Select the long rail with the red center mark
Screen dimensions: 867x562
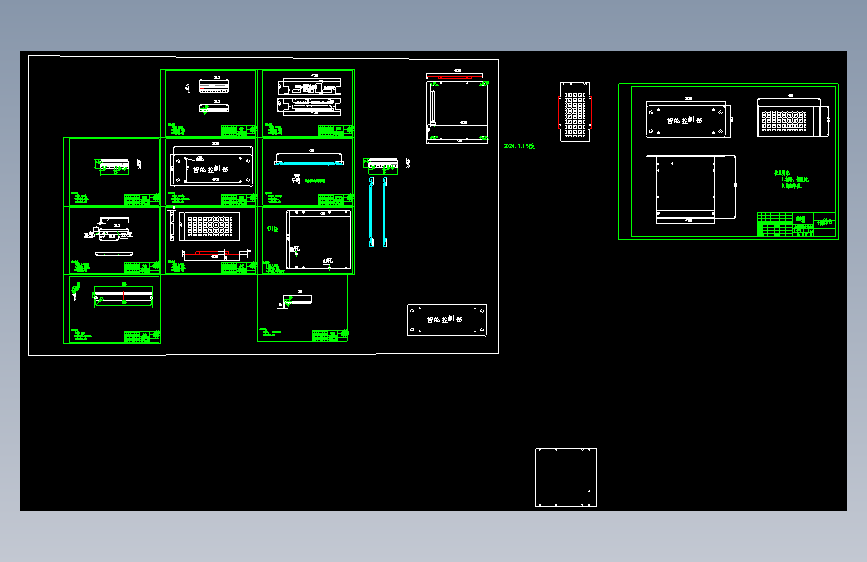(x=123, y=296)
